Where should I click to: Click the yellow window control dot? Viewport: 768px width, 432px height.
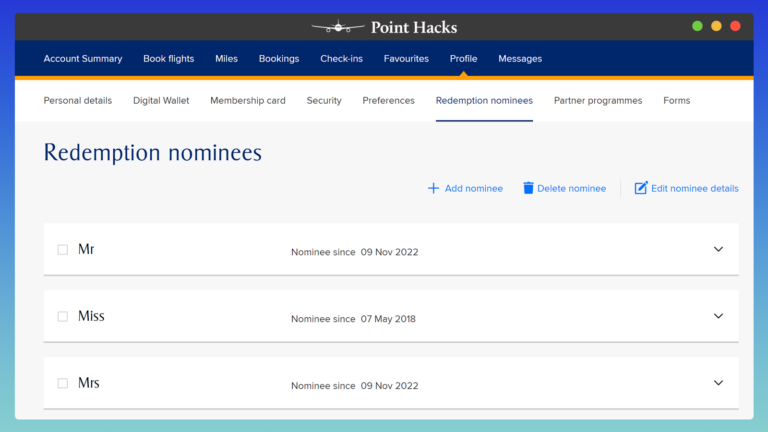[x=717, y=26]
